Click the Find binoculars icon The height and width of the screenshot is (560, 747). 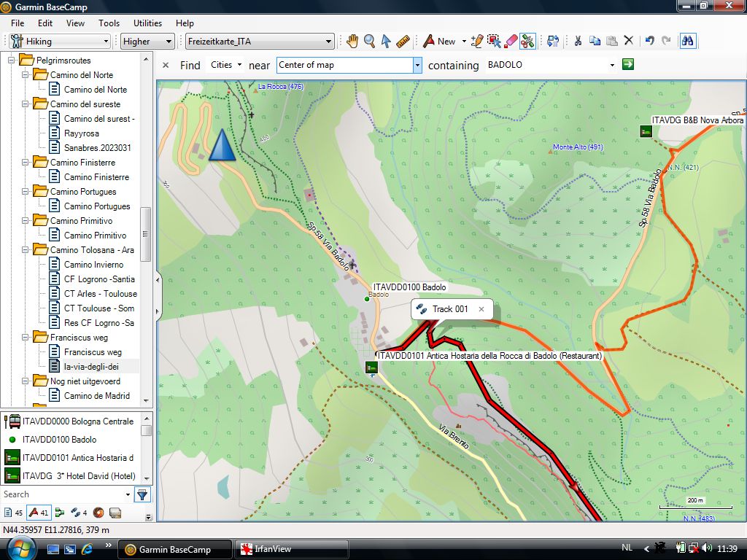687,42
